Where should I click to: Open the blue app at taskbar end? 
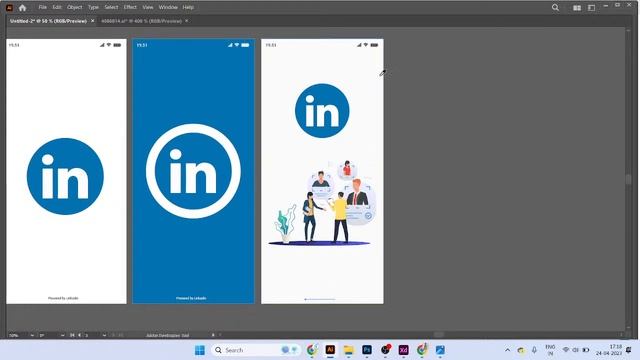[x=440, y=350]
